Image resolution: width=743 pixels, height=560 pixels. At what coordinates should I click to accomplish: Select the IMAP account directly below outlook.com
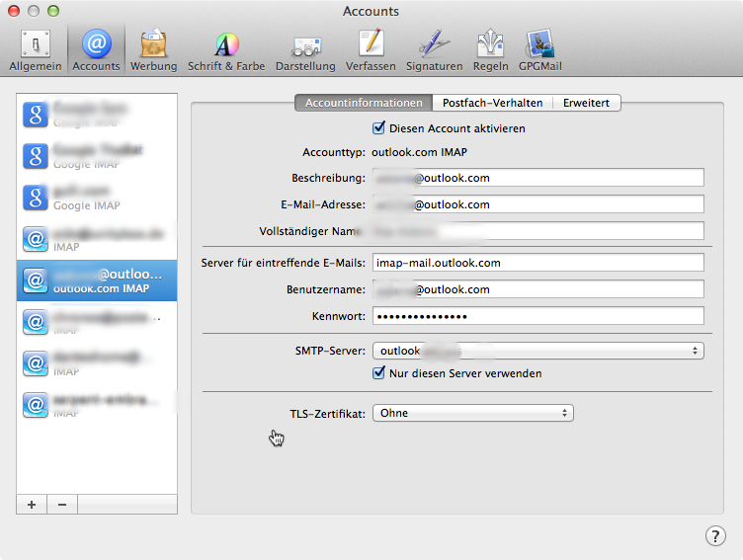pyautogui.click(x=97, y=322)
